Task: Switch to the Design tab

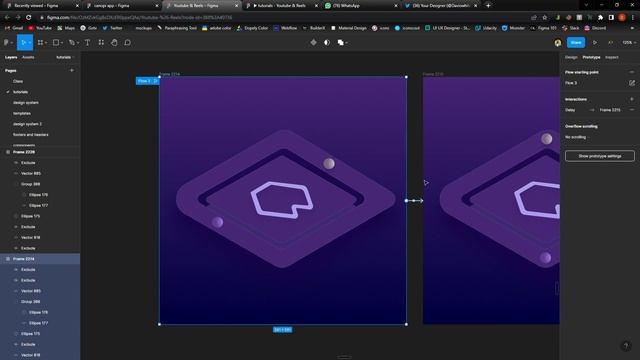Action: click(x=571, y=57)
